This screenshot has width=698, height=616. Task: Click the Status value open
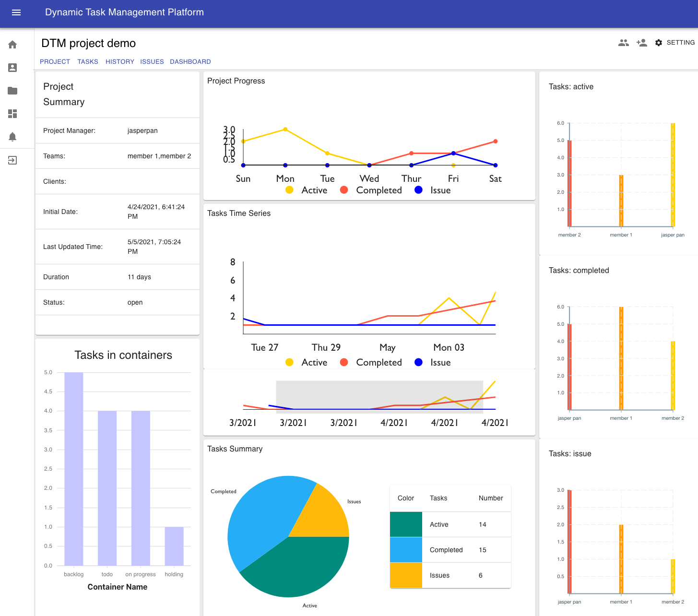click(x=135, y=302)
